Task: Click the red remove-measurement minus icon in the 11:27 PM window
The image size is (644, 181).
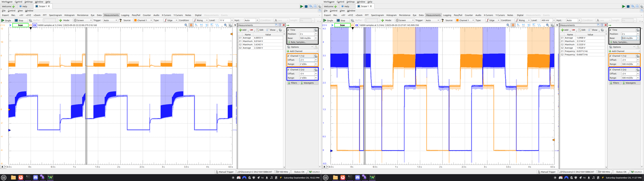Action: pos(573,30)
